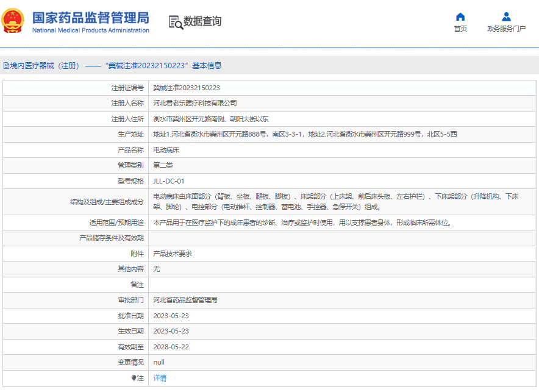The image size is (539, 392).
Task: Click the 审批部门 row label
Action: pyautogui.click(x=130, y=301)
